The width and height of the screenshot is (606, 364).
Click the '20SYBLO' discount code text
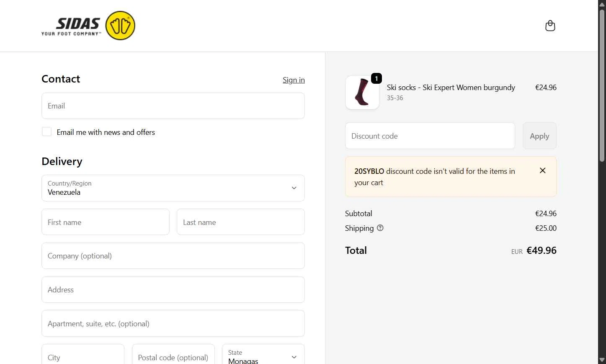[369, 171]
